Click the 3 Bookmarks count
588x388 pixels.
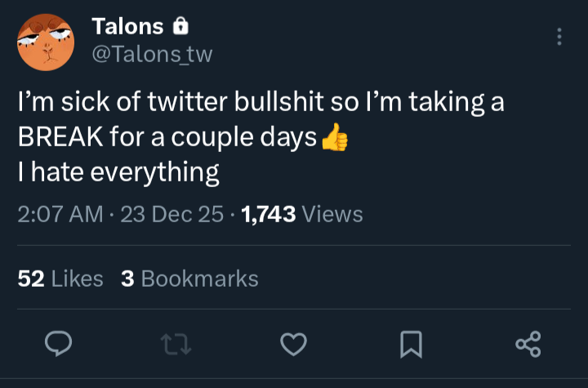pos(189,279)
